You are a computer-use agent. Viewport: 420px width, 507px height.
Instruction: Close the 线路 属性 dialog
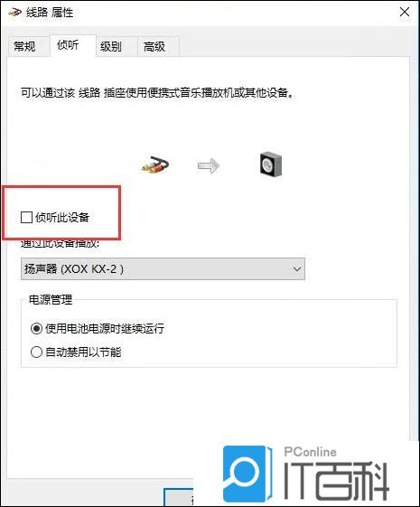pyautogui.click(x=405, y=13)
